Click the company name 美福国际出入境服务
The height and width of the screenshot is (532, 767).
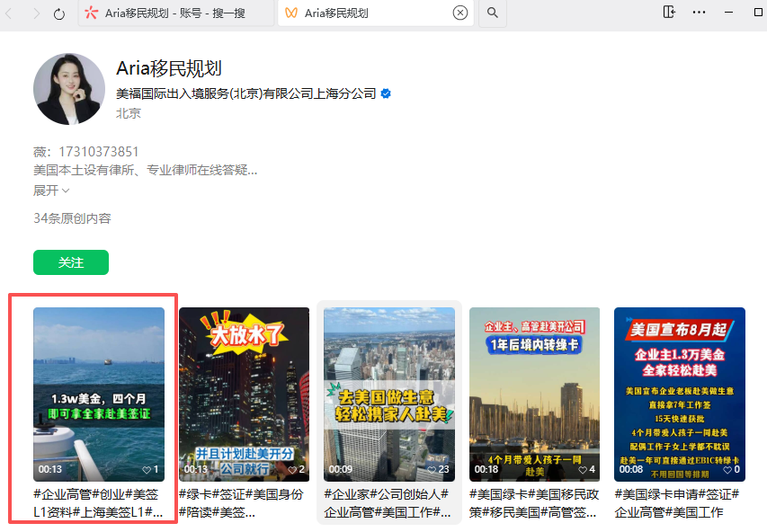point(246,93)
